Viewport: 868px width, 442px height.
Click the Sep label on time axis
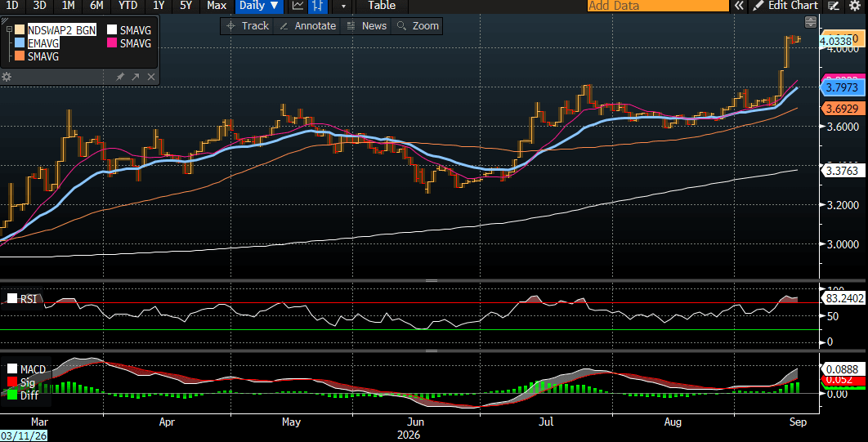pyautogui.click(x=798, y=422)
